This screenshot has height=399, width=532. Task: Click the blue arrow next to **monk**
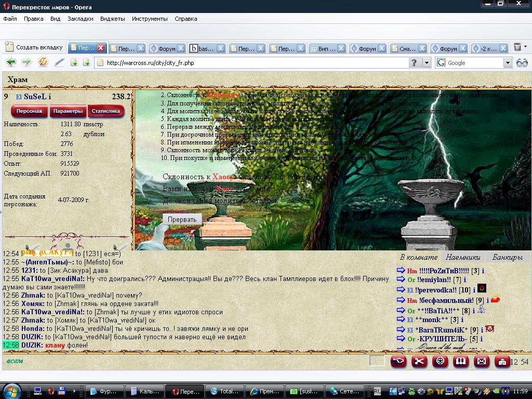pyautogui.click(x=401, y=320)
